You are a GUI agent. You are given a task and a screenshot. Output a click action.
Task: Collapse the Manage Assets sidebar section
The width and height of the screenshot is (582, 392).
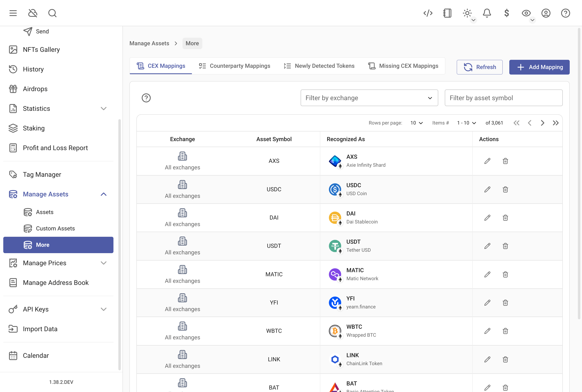(103, 194)
